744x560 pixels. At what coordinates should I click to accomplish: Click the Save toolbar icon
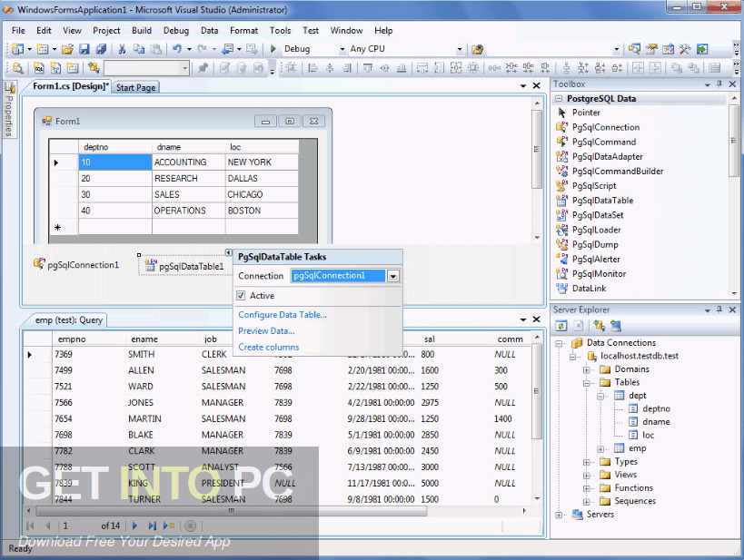[x=84, y=49]
